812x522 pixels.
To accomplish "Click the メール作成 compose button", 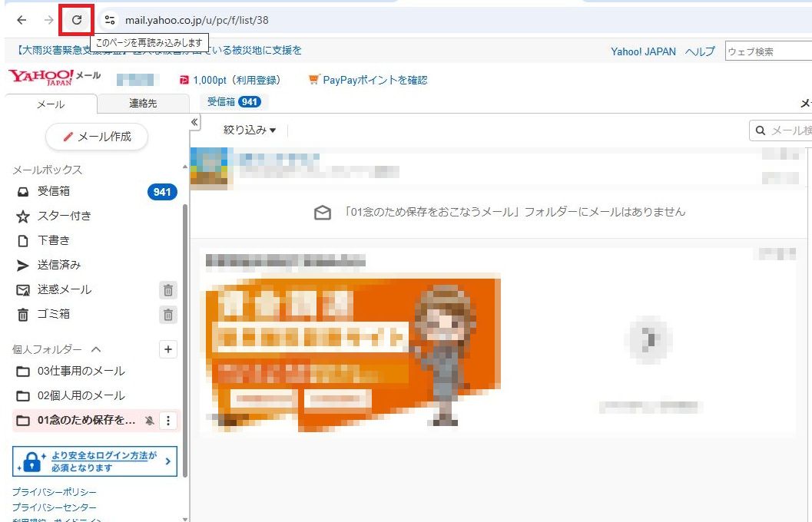I will click(97, 137).
